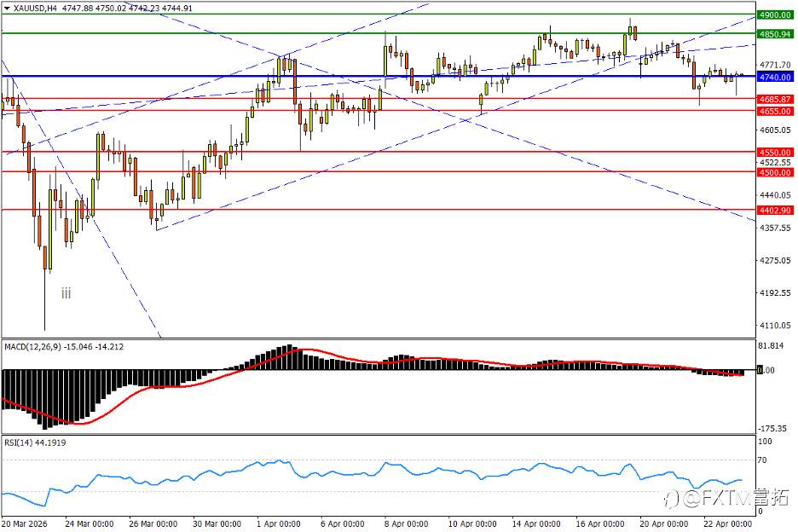
Task: Click the 20 Mar 2026 date label
Action: tap(25, 523)
